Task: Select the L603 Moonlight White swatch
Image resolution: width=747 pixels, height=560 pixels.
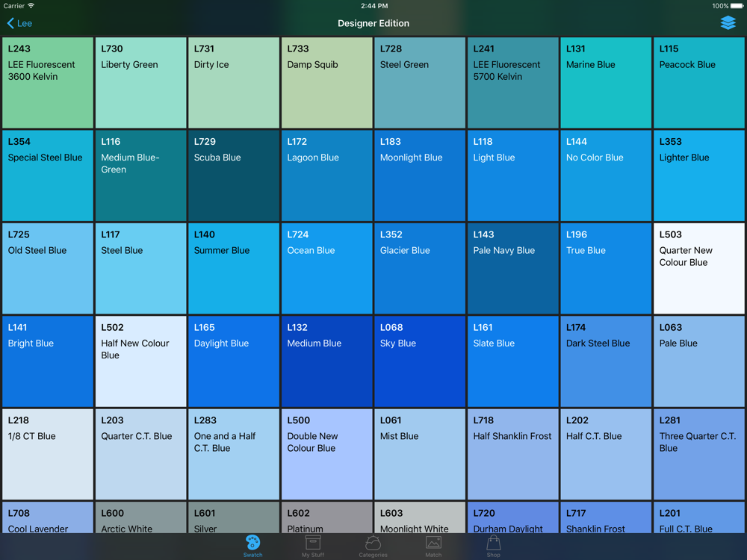Action: pyautogui.click(x=420, y=517)
